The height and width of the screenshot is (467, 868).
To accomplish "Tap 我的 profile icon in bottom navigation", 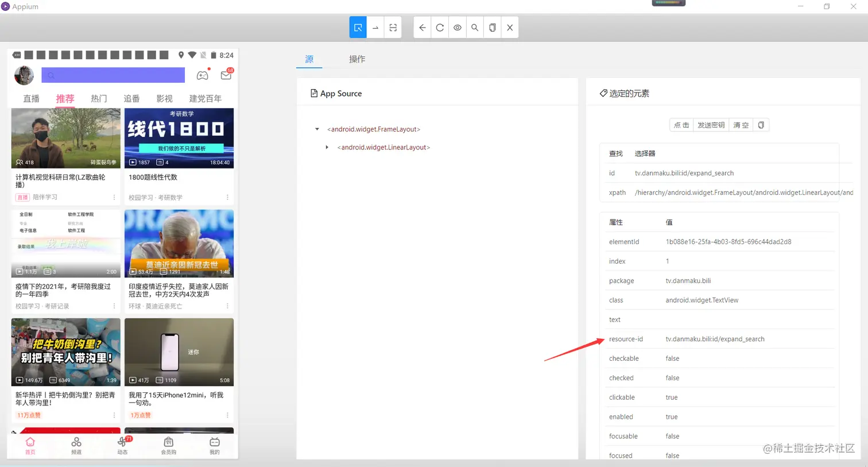I will (215, 445).
